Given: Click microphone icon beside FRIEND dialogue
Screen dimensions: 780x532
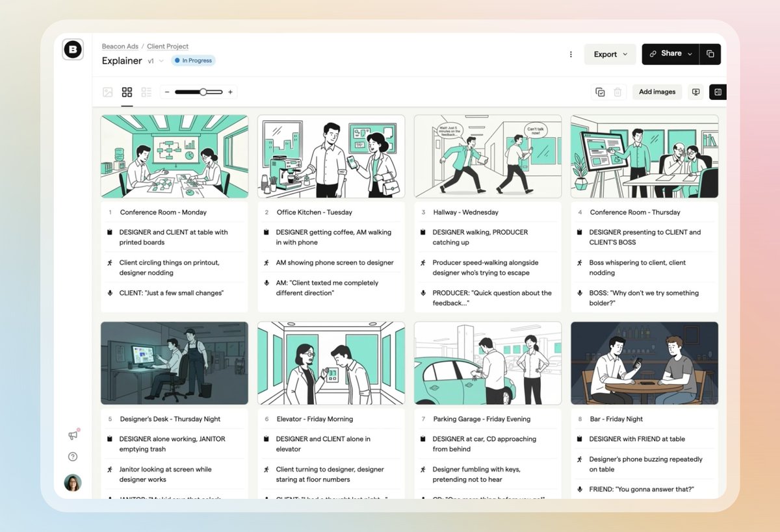Looking at the screenshot, I should pyautogui.click(x=580, y=490).
